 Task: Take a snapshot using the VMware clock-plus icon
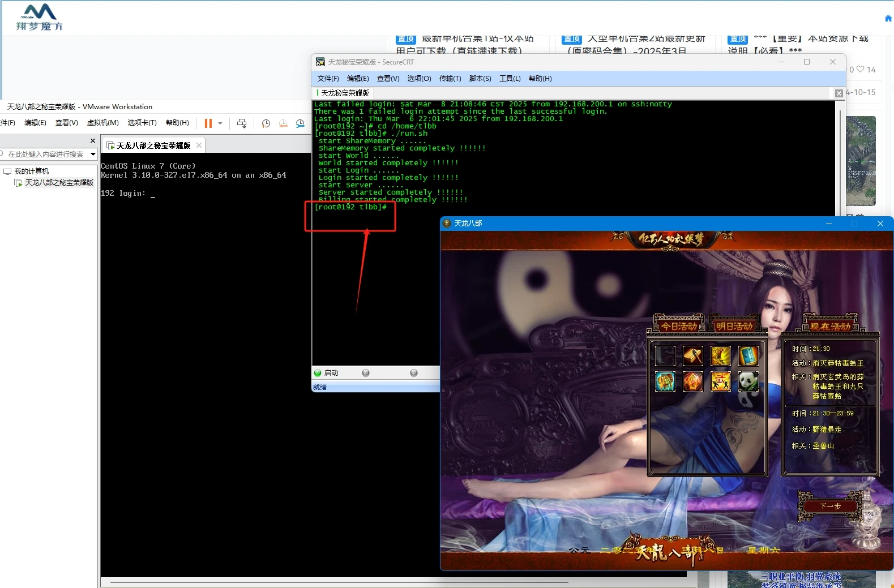266,123
